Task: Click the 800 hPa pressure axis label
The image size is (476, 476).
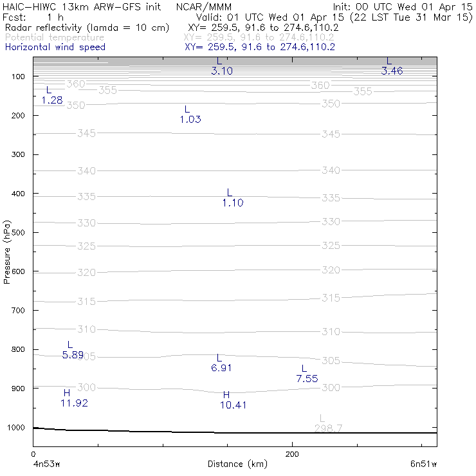Action: [18, 349]
